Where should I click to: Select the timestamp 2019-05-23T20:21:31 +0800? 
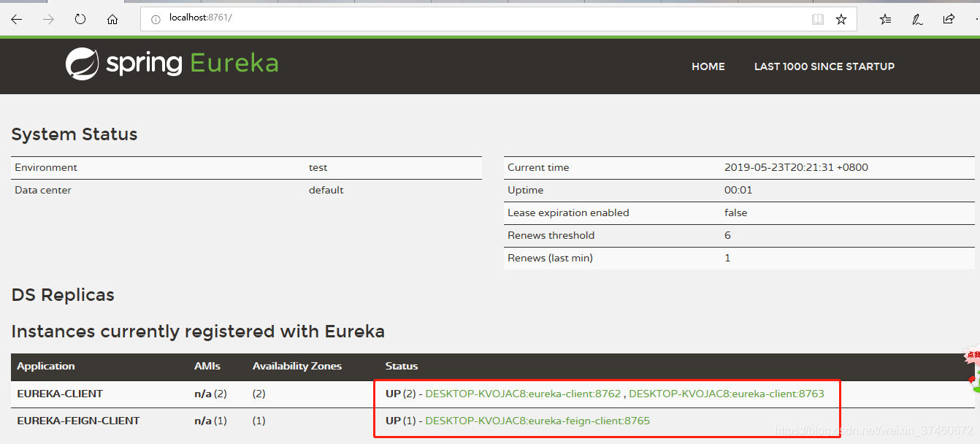796,167
